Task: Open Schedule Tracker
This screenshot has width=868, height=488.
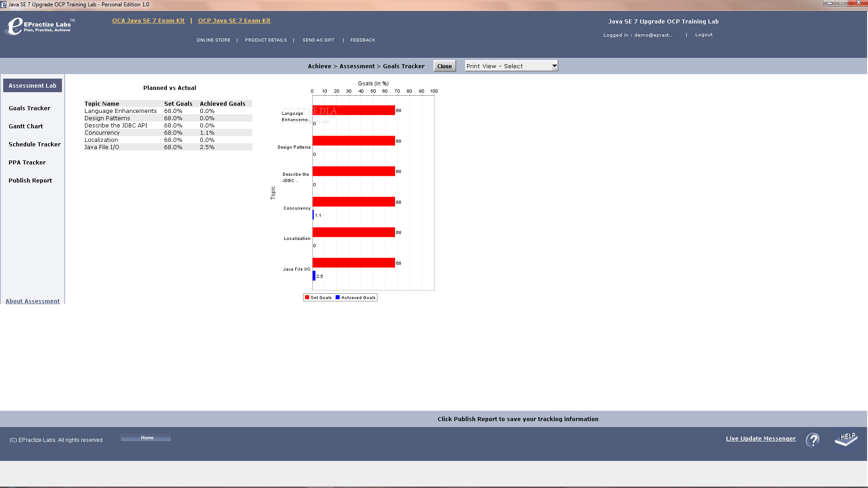Action: pos(34,144)
